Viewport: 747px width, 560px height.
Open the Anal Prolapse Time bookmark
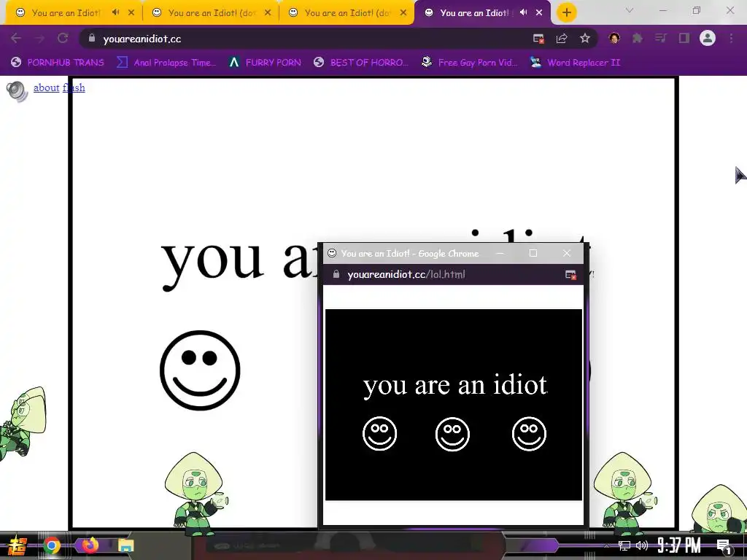point(167,63)
